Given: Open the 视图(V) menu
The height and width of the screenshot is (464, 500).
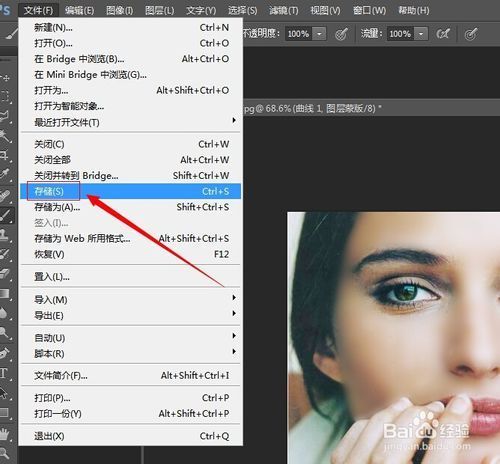Looking at the screenshot, I should [x=325, y=10].
